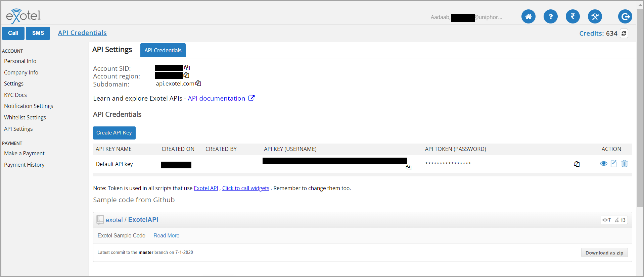
Task: Open Notification Settings in sidebar
Action: [x=29, y=106]
